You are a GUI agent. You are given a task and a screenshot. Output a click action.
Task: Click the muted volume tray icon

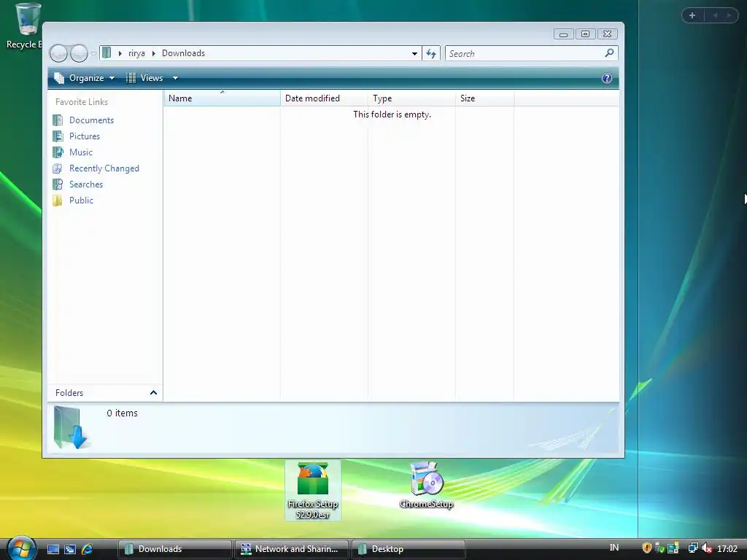click(x=707, y=548)
